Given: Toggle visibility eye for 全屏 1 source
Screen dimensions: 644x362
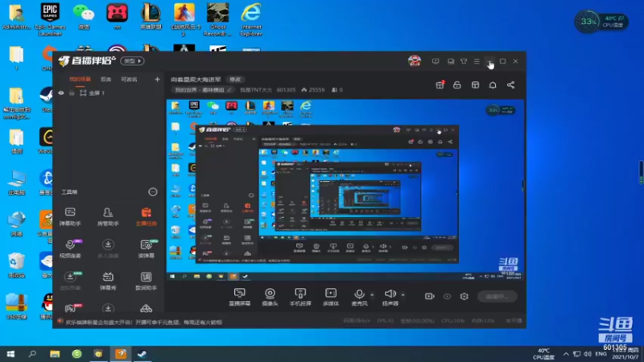Looking at the screenshot, I should click(x=61, y=93).
